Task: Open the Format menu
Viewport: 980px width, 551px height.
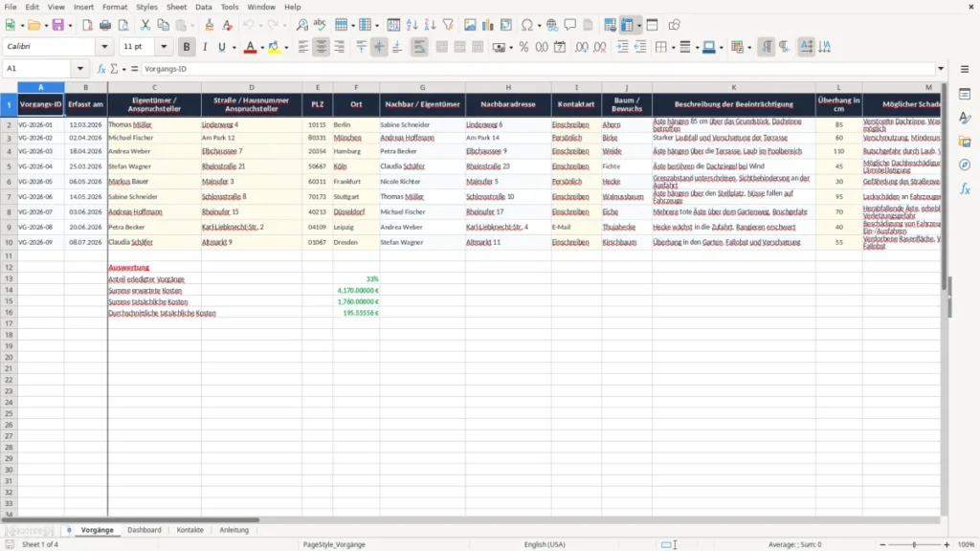Action: tap(115, 7)
